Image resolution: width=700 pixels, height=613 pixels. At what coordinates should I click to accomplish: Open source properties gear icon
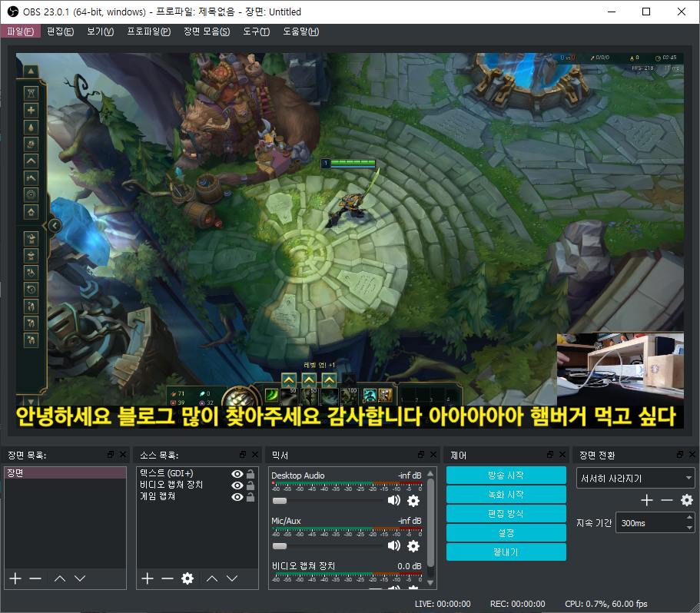(x=187, y=578)
